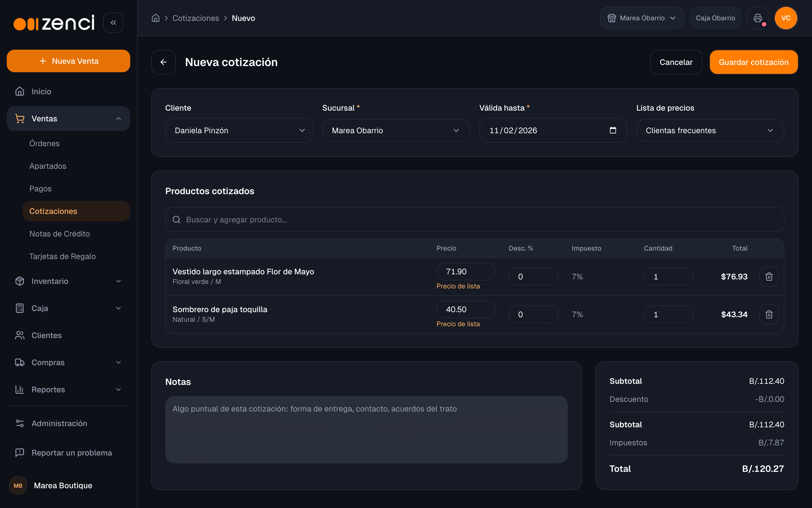Screen dimensions: 812x508
Task: Click the Nueva Venta button
Action: click(x=69, y=61)
